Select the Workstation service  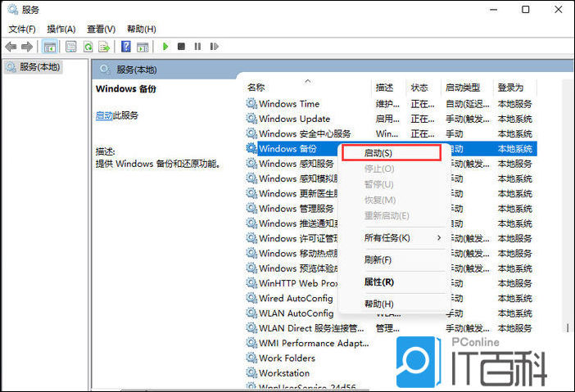tap(284, 373)
